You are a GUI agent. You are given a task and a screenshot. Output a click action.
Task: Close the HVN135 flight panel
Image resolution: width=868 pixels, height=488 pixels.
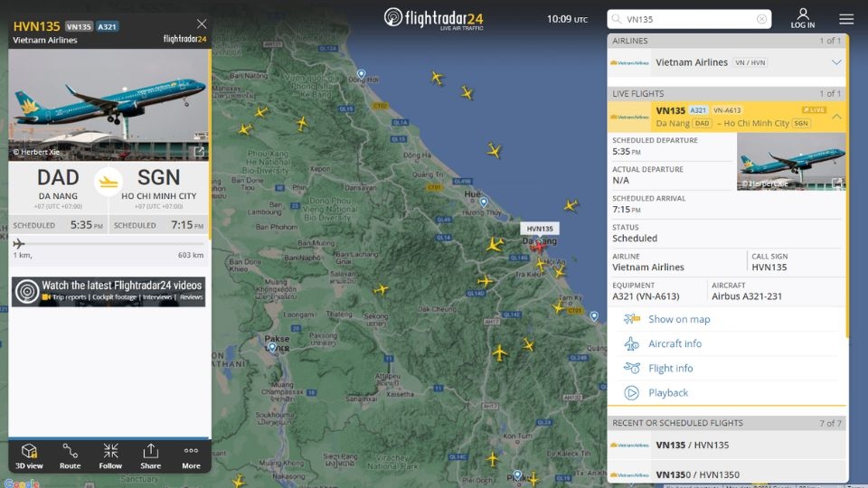click(x=202, y=23)
